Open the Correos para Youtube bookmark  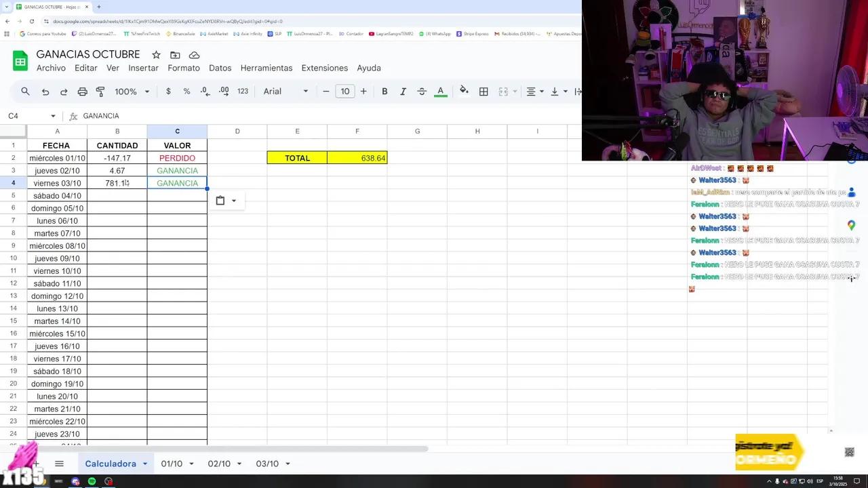click(x=43, y=33)
